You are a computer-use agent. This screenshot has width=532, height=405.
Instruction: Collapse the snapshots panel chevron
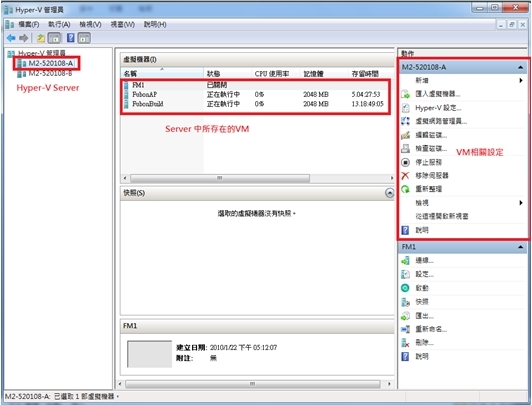click(x=390, y=193)
